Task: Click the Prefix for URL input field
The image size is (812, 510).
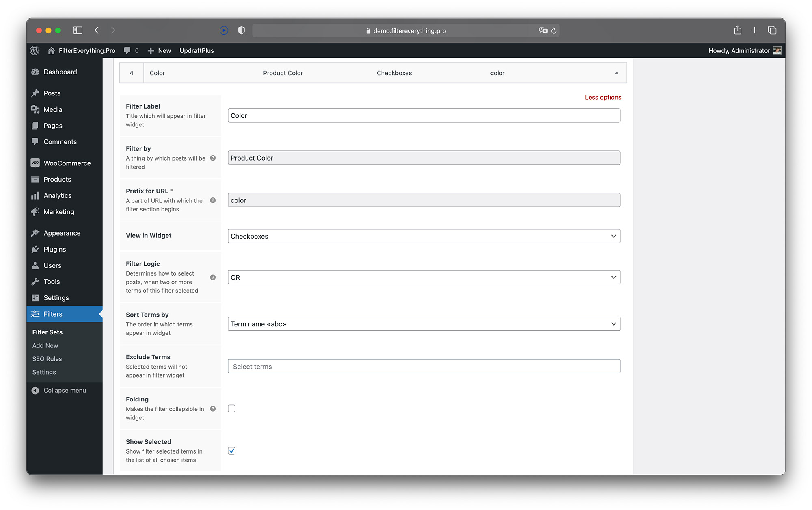Action: click(423, 200)
